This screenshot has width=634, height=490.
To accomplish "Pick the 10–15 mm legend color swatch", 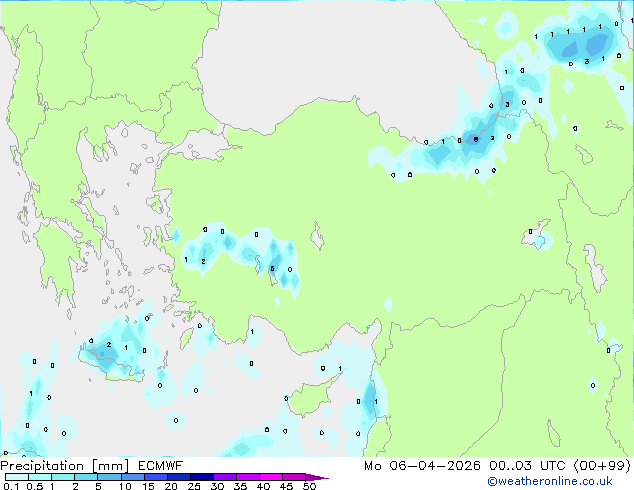I will coord(133,477).
